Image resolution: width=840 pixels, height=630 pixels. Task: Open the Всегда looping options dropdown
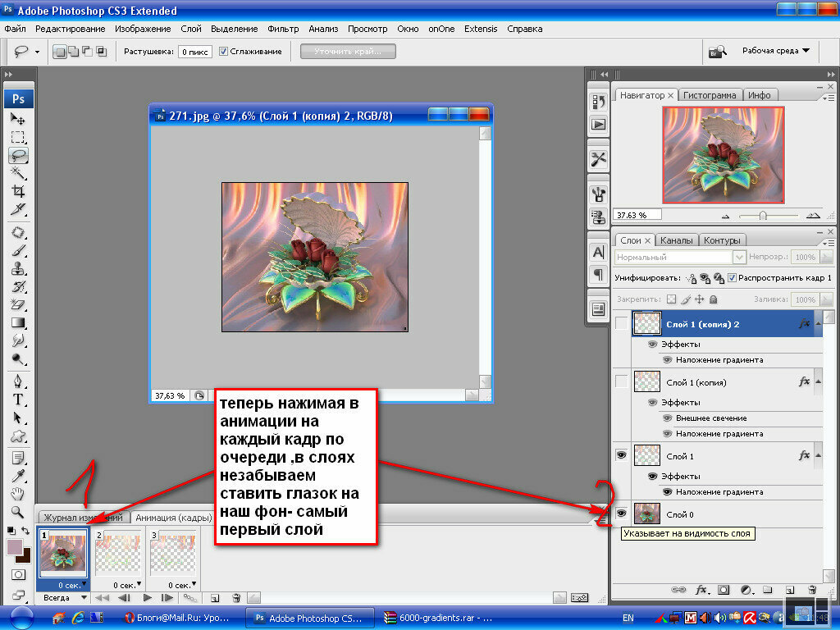coord(64,598)
